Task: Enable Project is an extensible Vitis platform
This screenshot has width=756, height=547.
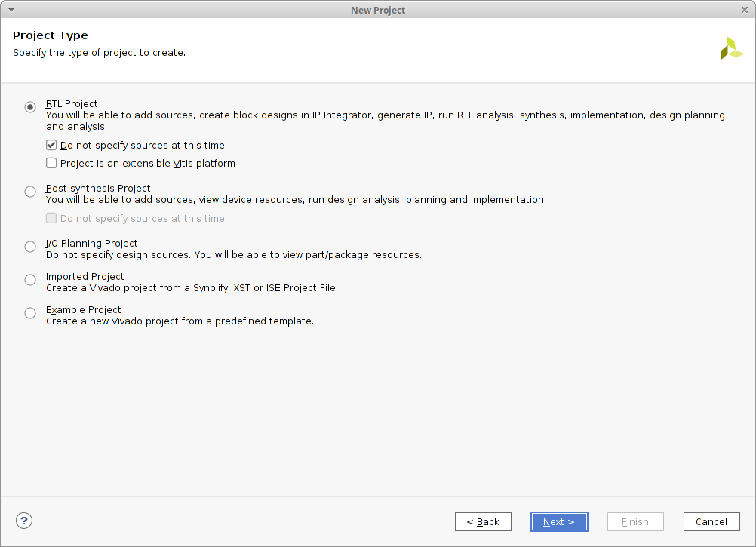Action: pos(51,163)
